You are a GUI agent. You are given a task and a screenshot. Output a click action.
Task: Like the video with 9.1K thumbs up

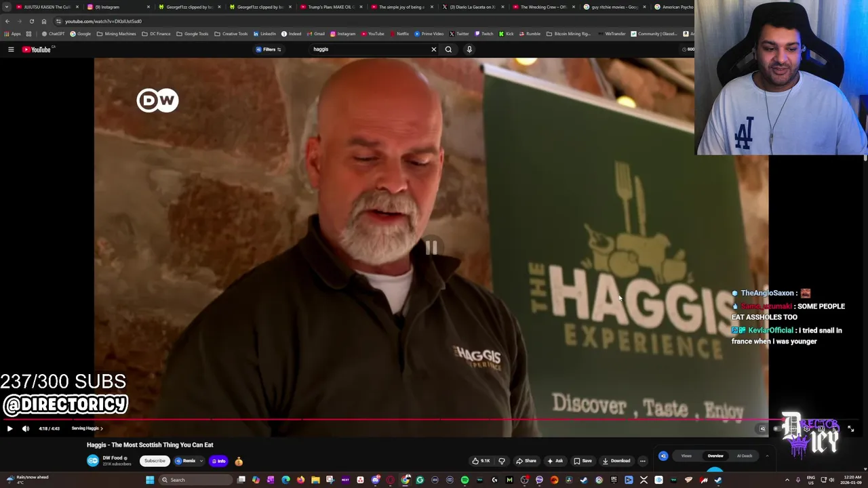pyautogui.click(x=481, y=461)
